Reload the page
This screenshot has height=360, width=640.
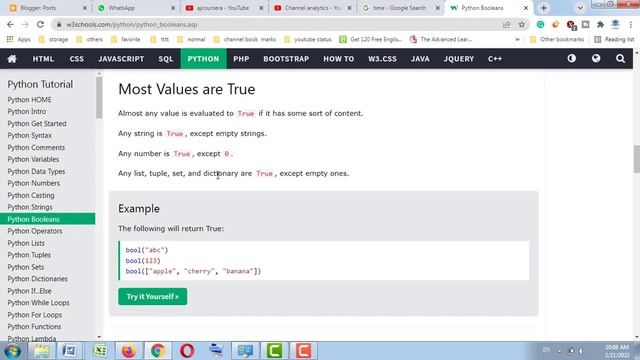click(40, 24)
